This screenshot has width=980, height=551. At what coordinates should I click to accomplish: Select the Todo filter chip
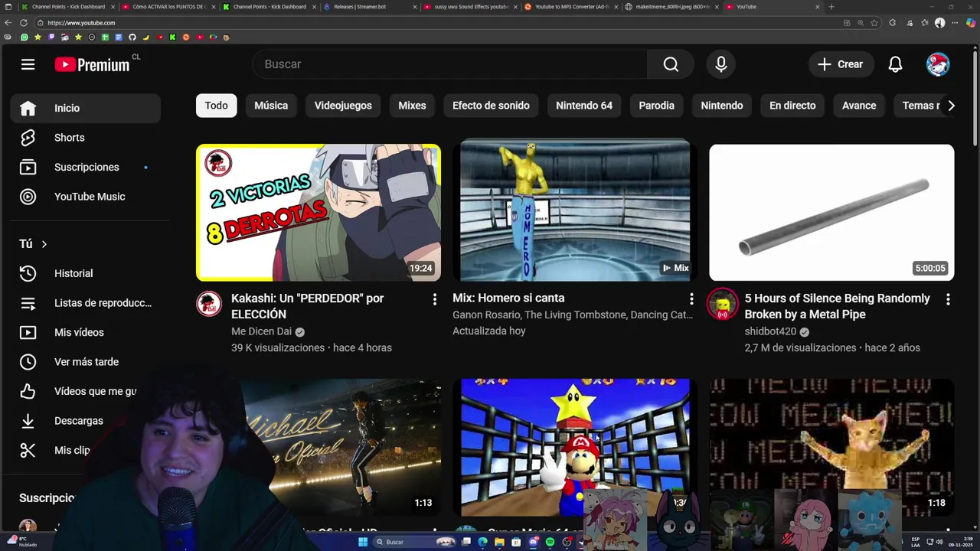(x=216, y=106)
